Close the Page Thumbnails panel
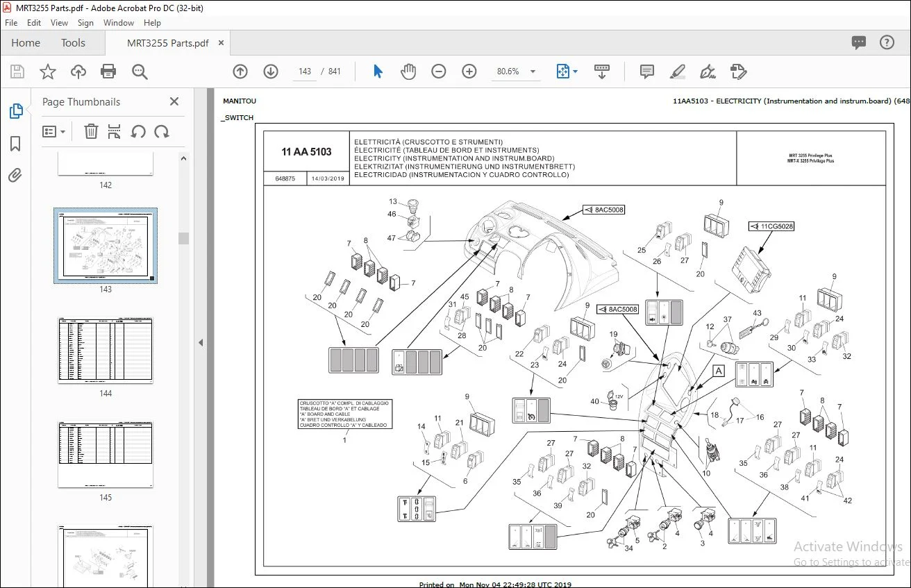The image size is (911, 588). click(x=174, y=101)
